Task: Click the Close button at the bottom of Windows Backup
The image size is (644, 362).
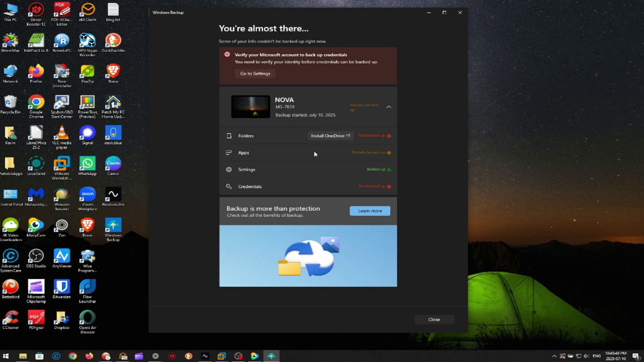Action: [434, 320]
